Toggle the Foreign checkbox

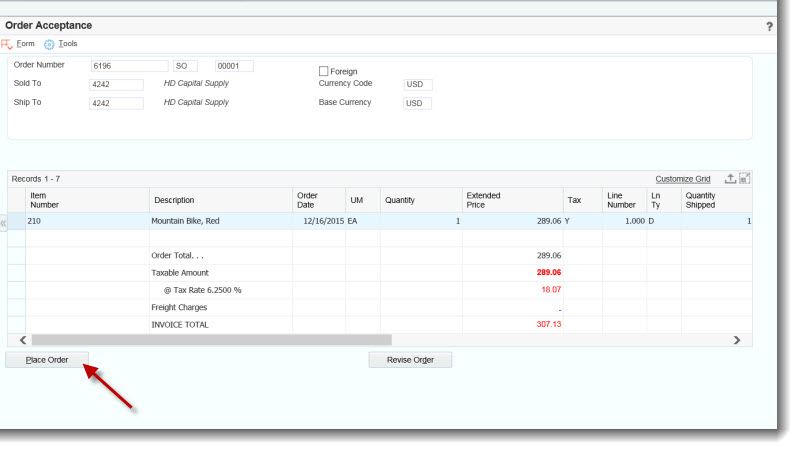pyautogui.click(x=323, y=71)
